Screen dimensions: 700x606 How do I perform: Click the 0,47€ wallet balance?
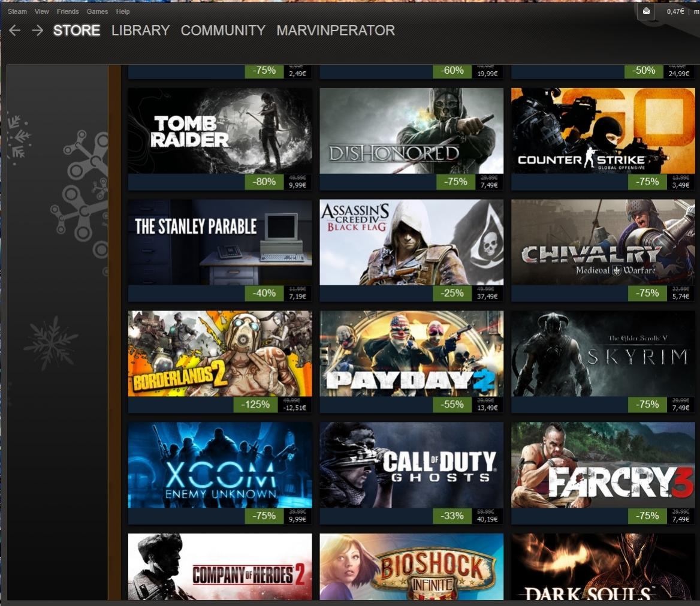click(675, 11)
